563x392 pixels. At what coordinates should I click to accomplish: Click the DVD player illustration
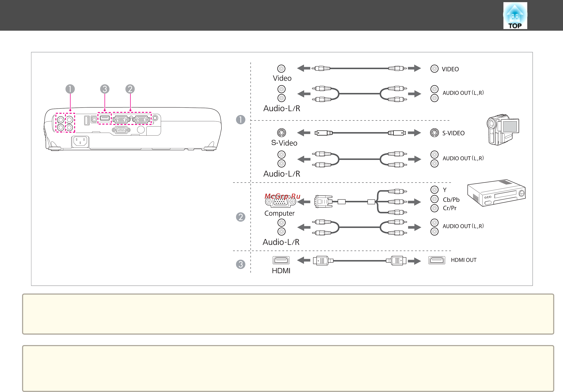tap(496, 193)
